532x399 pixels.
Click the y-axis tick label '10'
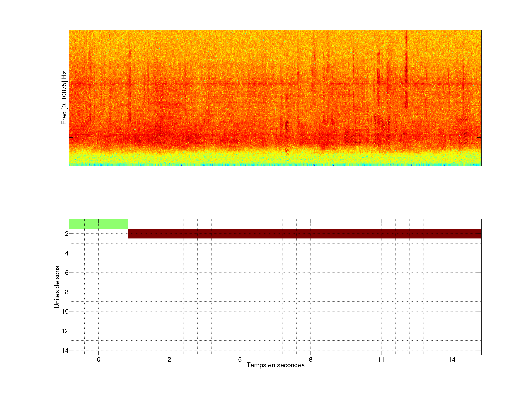point(65,312)
